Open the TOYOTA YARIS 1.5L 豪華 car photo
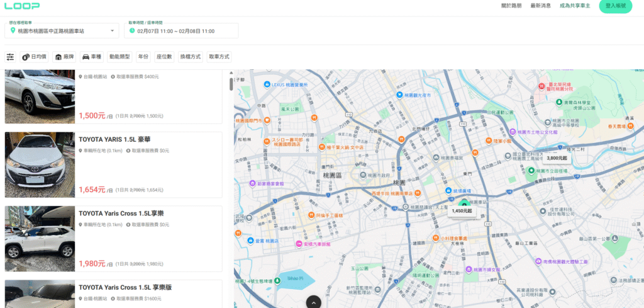Image resolution: width=644 pixels, height=308 pixels. click(40, 164)
